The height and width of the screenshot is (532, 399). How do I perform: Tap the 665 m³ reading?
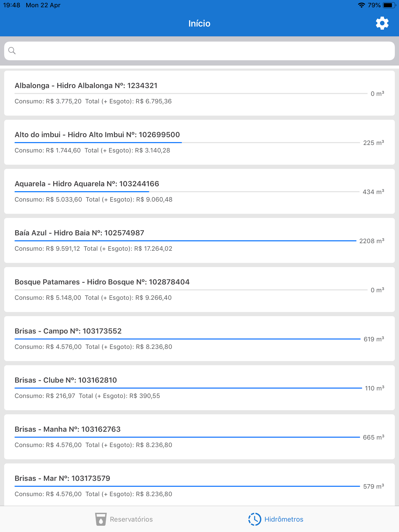tap(373, 437)
